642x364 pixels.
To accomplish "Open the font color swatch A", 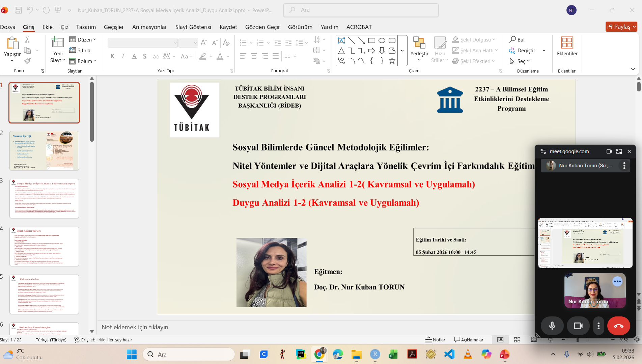I will [220, 56].
